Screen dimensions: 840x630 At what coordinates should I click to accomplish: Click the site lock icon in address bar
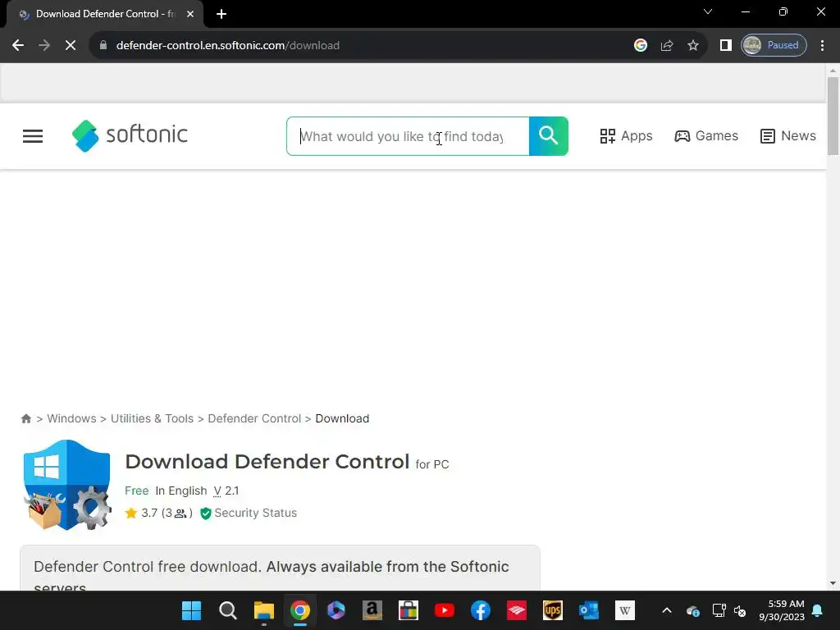(103, 45)
